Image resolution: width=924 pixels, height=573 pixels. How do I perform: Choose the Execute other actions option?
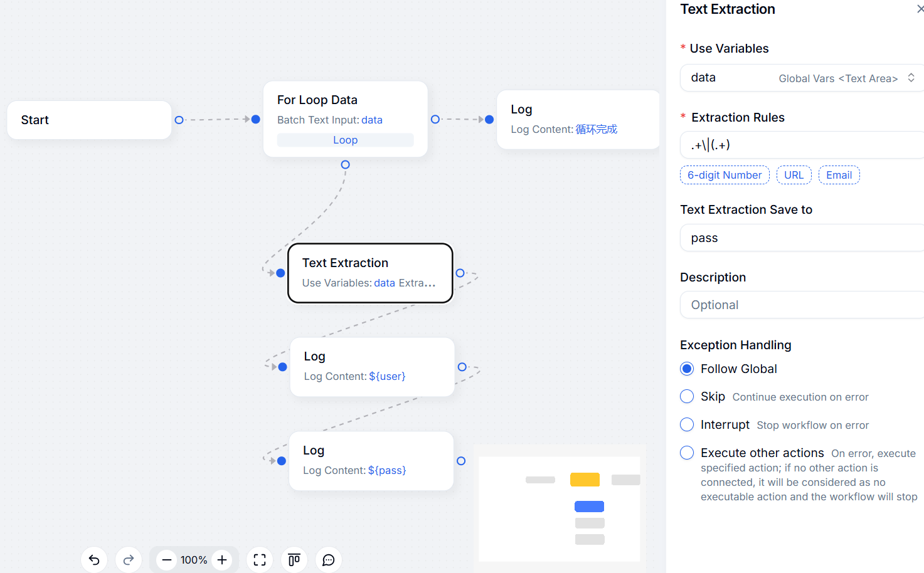pyautogui.click(x=687, y=453)
